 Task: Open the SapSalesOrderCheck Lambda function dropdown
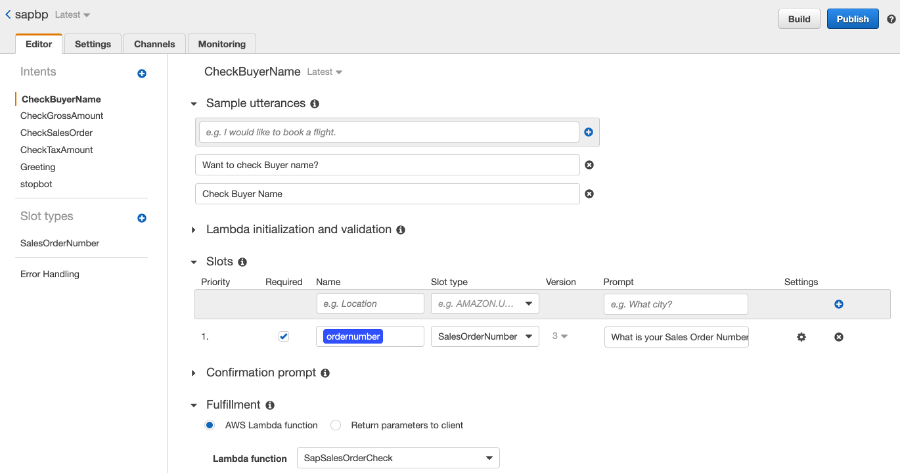tap(398, 458)
